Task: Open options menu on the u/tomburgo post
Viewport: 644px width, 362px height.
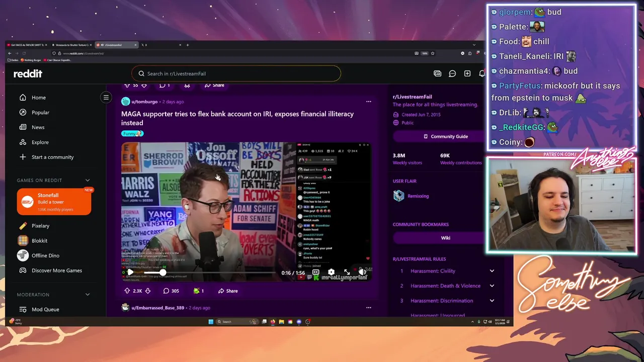Action: [369, 102]
